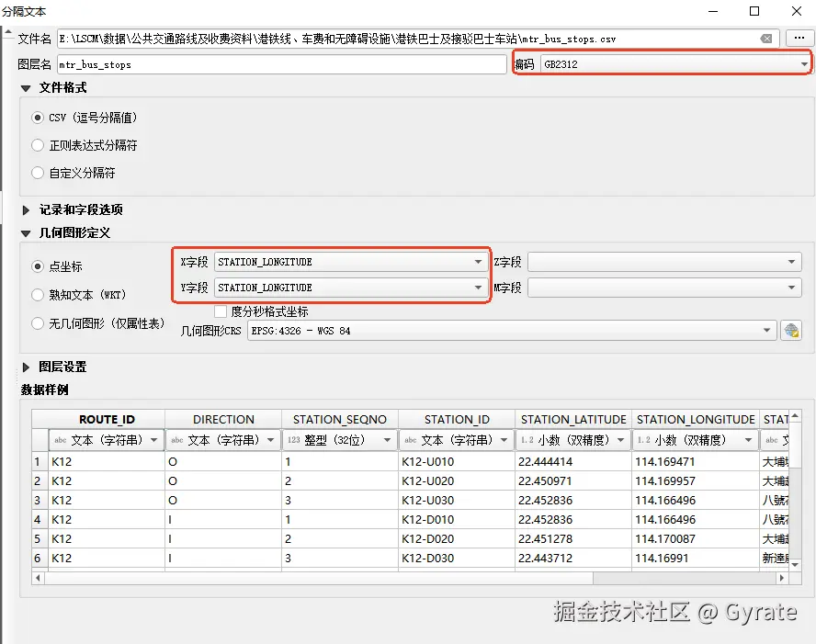The height and width of the screenshot is (644, 816).
Task: Browse for file with the ellipsis button
Action: [x=799, y=38]
